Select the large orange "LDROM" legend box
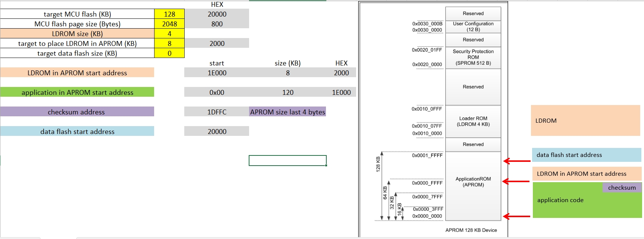The width and height of the screenshot is (644, 239). pyautogui.click(x=585, y=120)
